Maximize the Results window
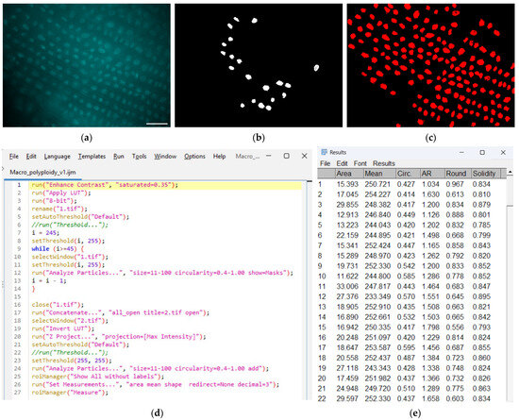 482,152
